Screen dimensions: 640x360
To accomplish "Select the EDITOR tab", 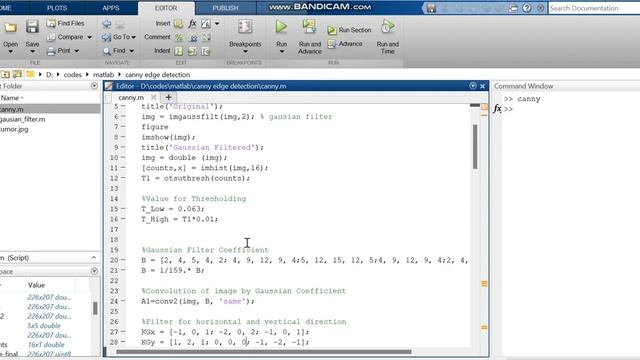I will (x=166, y=8).
